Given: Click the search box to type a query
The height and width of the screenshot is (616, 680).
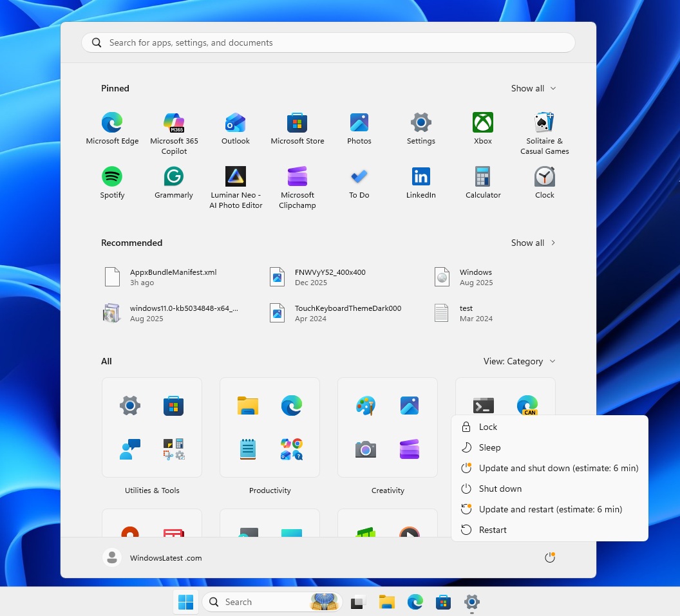Looking at the screenshot, I should [327, 42].
